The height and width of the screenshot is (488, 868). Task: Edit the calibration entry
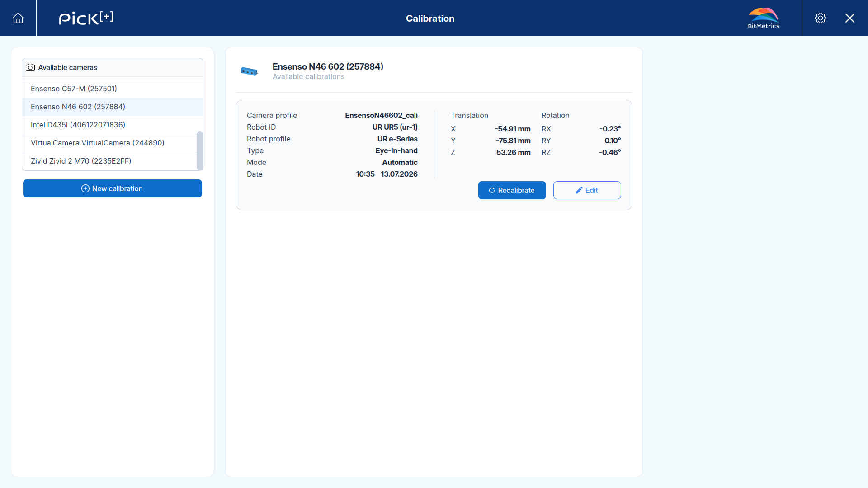(587, 190)
